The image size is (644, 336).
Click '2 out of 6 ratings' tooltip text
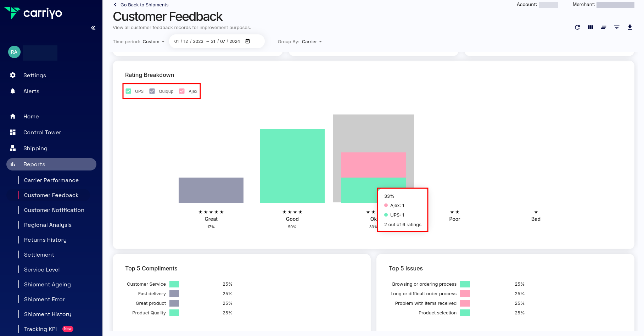pos(403,224)
